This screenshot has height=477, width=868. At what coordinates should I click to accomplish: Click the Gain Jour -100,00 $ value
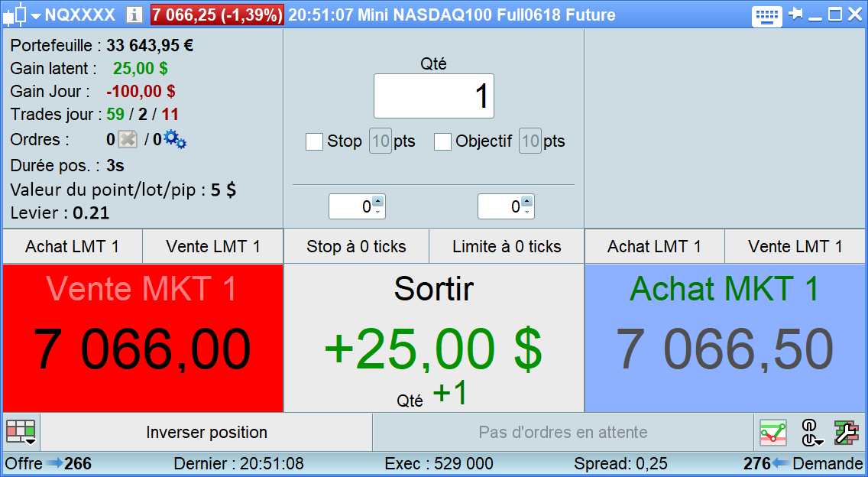click(141, 92)
